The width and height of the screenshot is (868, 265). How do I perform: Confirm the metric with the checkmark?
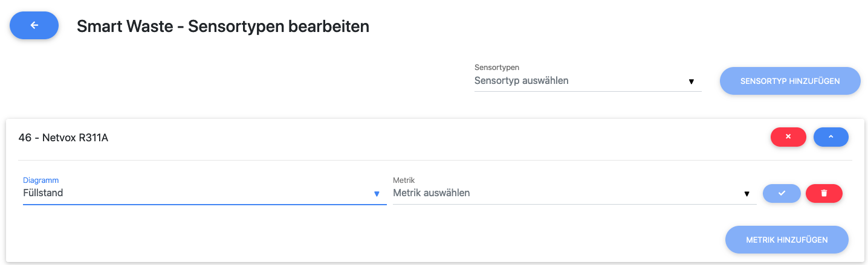(782, 193)
